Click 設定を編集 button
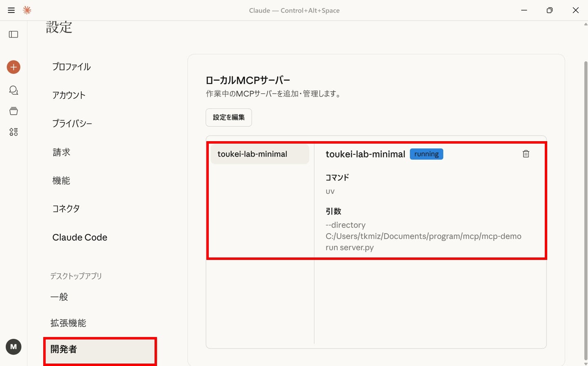Image resolution: width=588 pixels, height=366 pixels. click(x=228, y=118)
